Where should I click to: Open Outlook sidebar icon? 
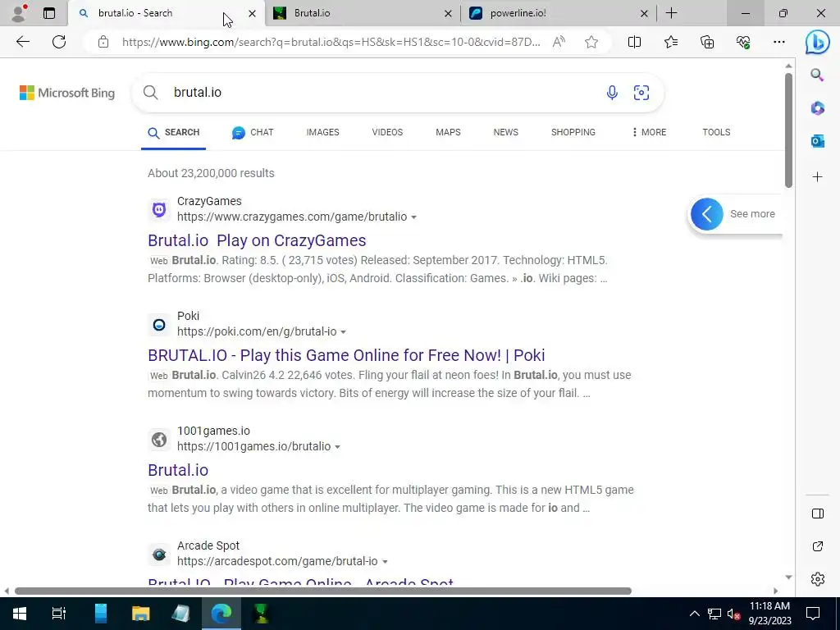tap(817, 141)
